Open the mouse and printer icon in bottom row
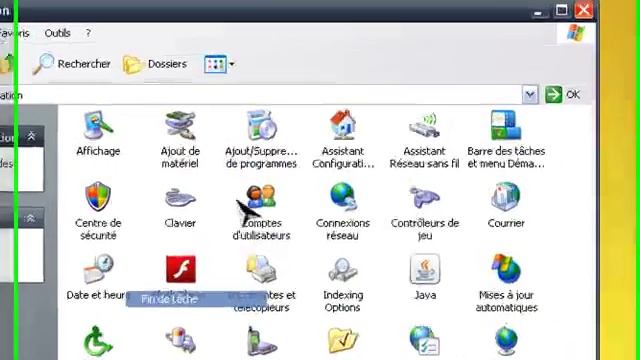Screen dimensions: 640x360 point(180,340)
